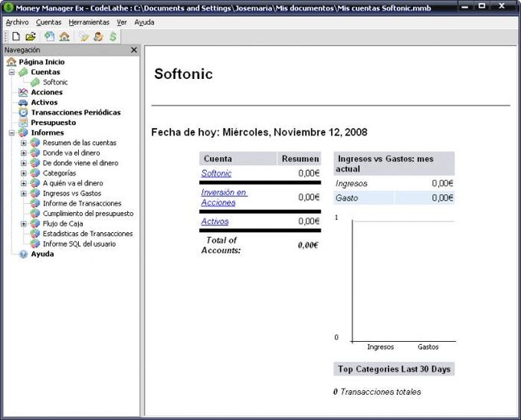Click the pie icon beside Flujo de Caja

tap(35, 224)
